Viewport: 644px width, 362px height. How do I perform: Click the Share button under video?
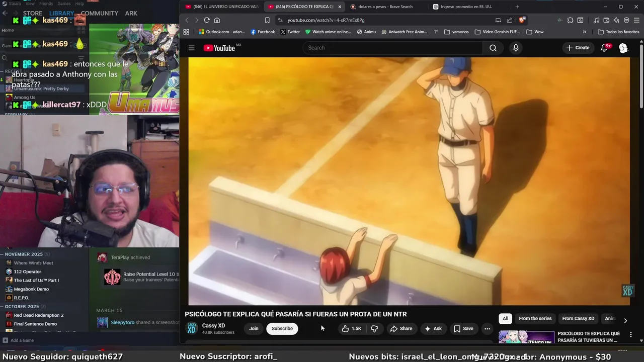point(400,328)
